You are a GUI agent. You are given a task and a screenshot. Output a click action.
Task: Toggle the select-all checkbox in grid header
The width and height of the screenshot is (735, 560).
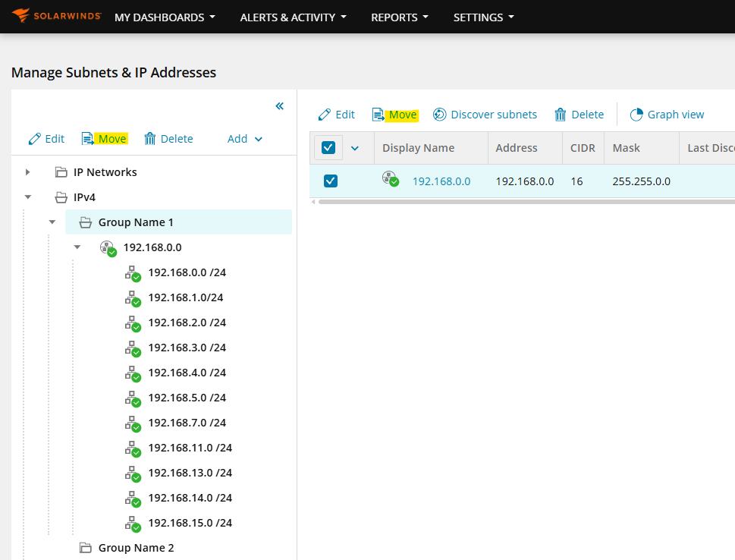[328, 148]
